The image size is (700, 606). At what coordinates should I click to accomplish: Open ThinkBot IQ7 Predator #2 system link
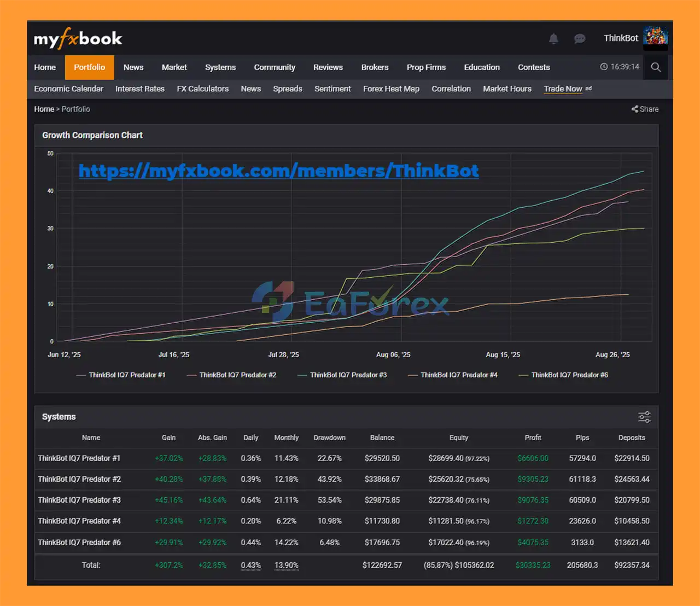79,479
